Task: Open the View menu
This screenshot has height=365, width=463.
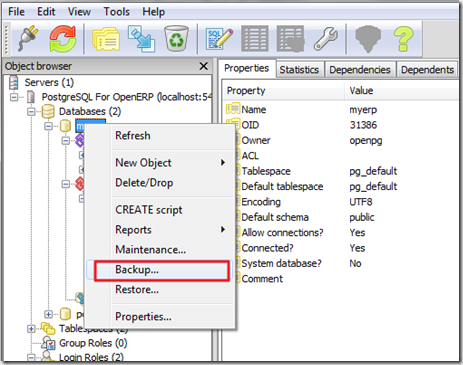Action: click(79, 12)
